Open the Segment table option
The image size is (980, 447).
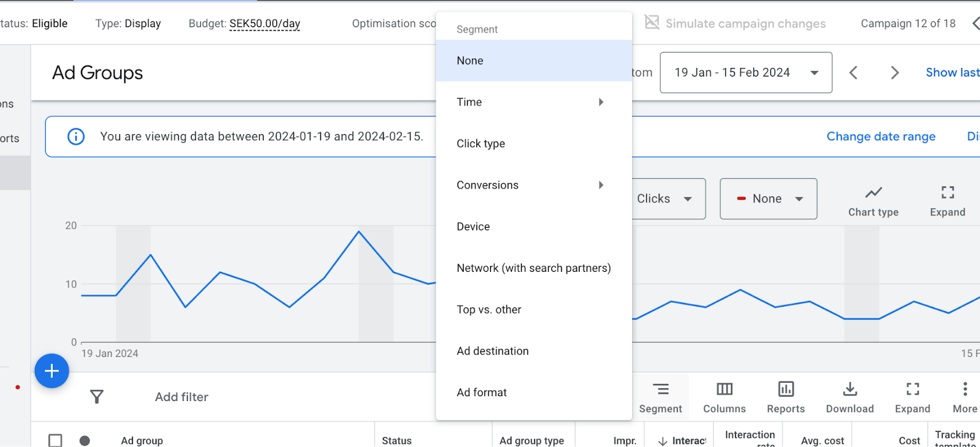tap(660, 398)
